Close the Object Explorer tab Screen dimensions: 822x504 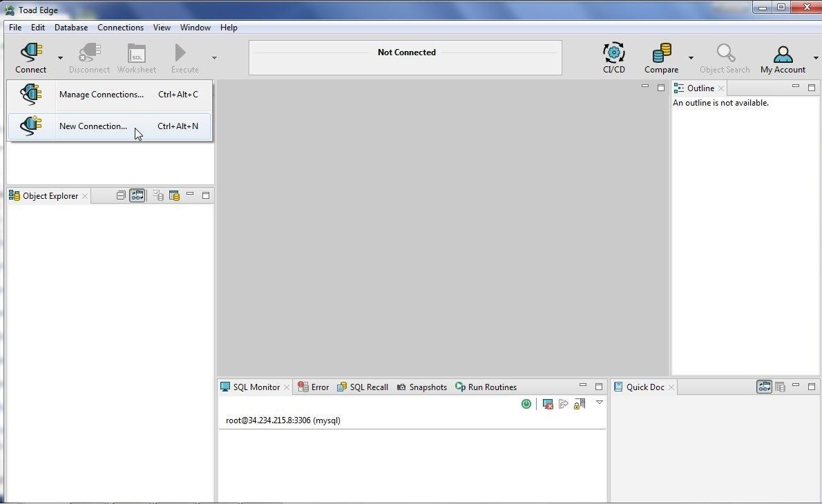[85, 196]
